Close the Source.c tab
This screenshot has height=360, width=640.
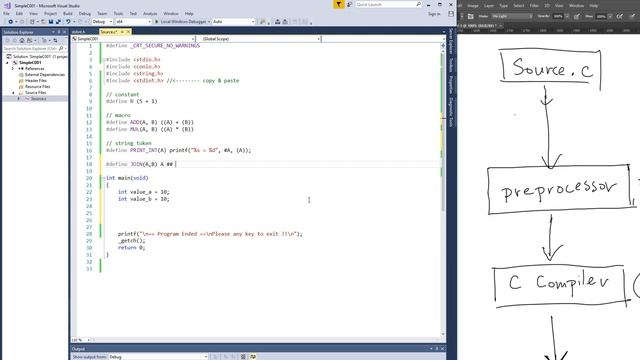point(128,32)
